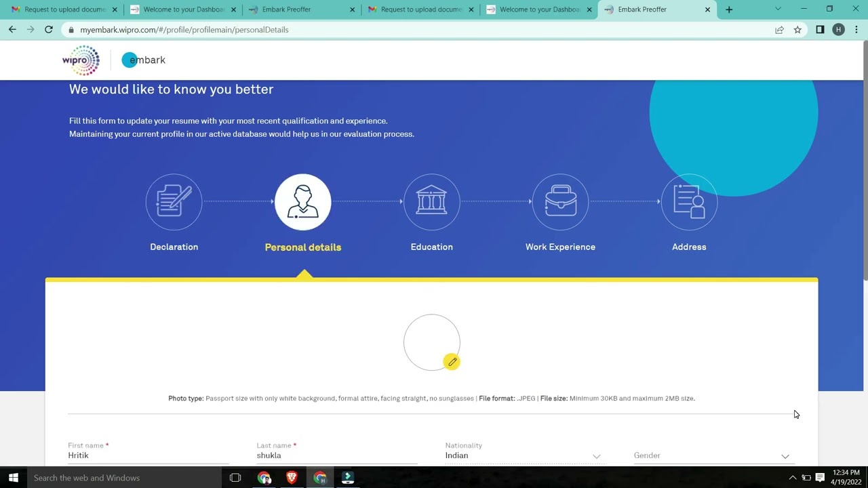Open a new browser tab
This screenshot has height=488, width=868.
(x=729, y=9)
